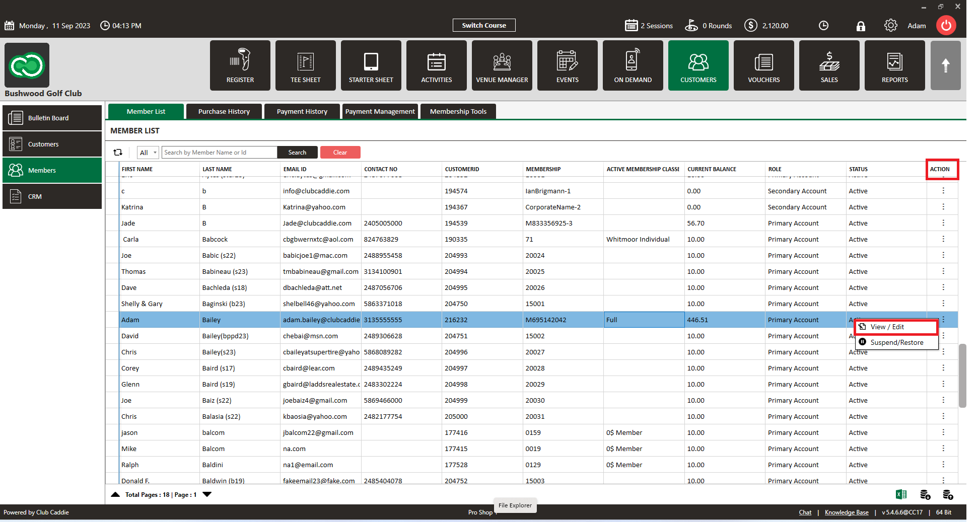The image size is (980, 522).
Task: Open the settings gear icon
Action: 890,25
